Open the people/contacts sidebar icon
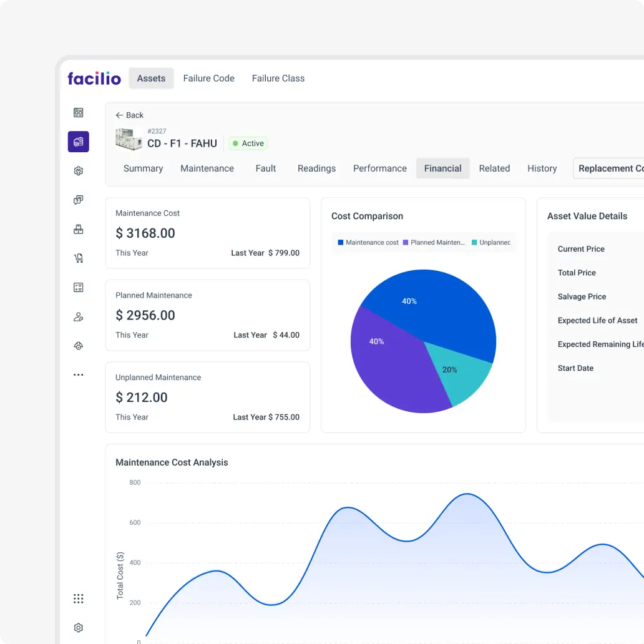Image resolution: width=644 pixels, height=644 pixels. pos(78,316)
